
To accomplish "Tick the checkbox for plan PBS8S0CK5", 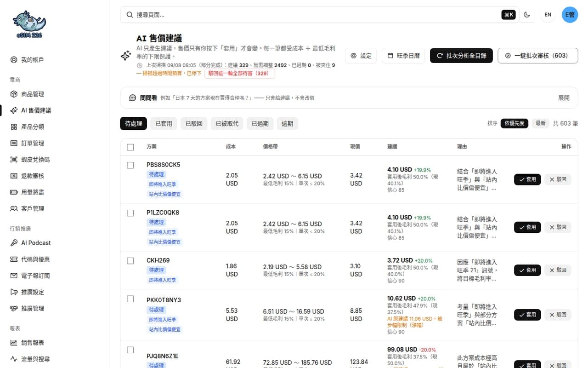I will pyautogui.click(x=130, y=165).
